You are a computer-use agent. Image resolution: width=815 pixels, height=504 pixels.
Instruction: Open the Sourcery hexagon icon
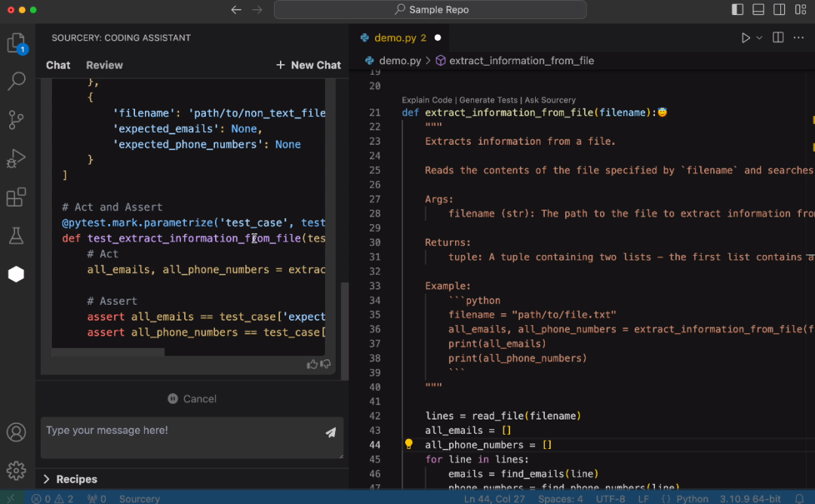[16, 275]
